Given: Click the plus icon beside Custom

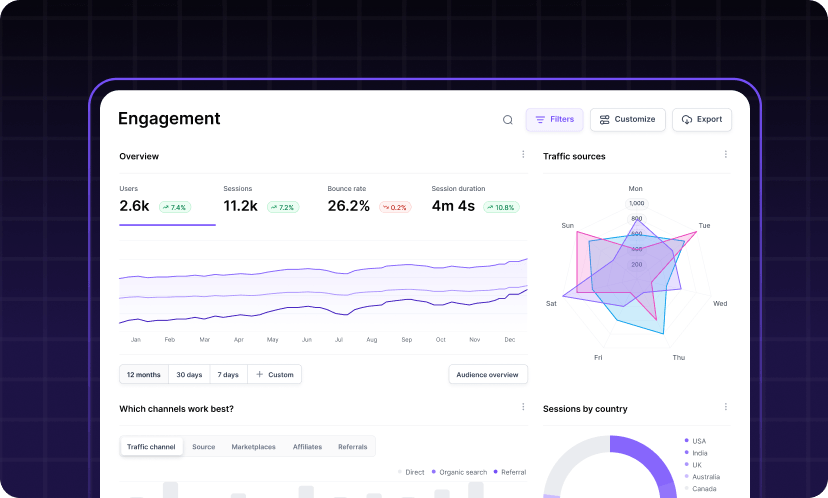Looking at the screenshot, I should tap(260, 375).
